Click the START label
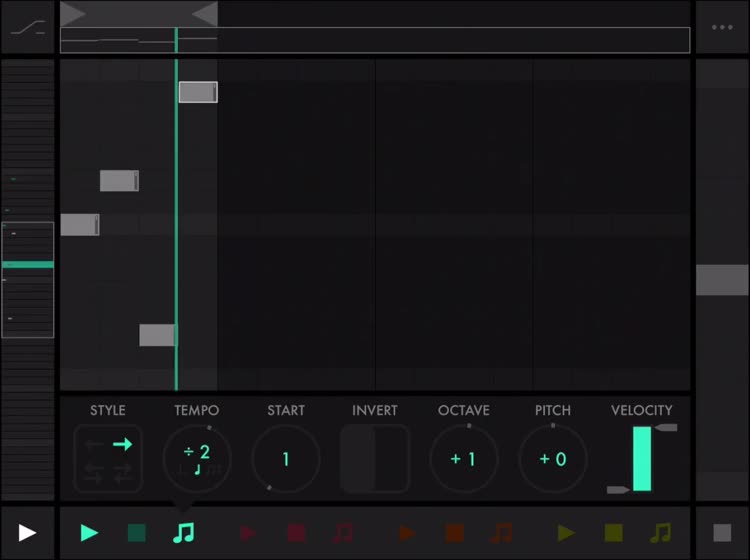Image resolution: width=750 pixels, height=560 pixels. point(286,410)
